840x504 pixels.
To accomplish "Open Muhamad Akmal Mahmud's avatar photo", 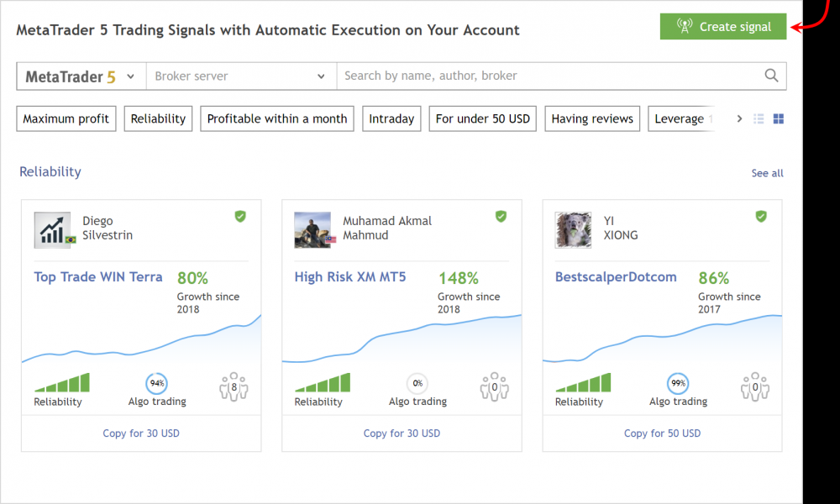I will click(x=312, y=230).
